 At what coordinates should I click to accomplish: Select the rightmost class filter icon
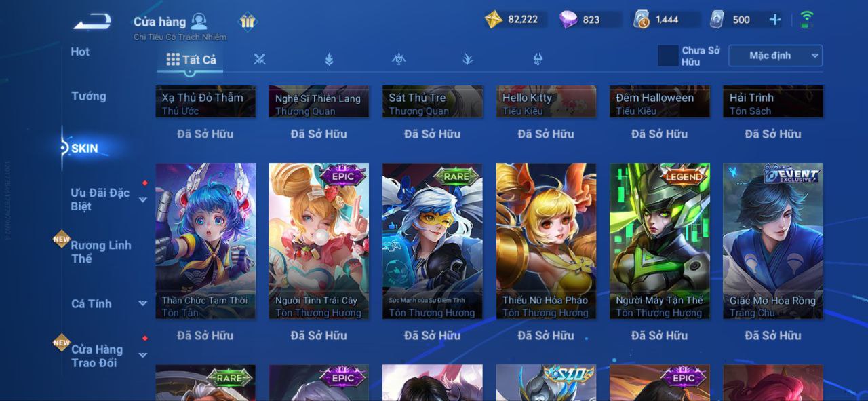538,60
